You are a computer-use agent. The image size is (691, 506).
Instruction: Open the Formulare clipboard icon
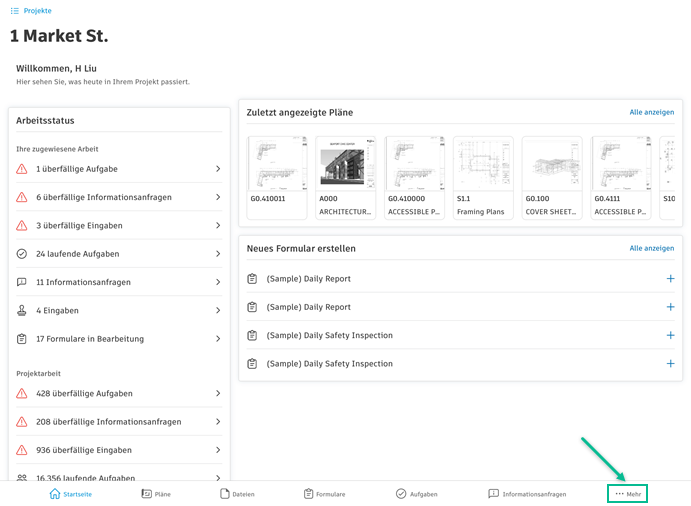point(309,494)
